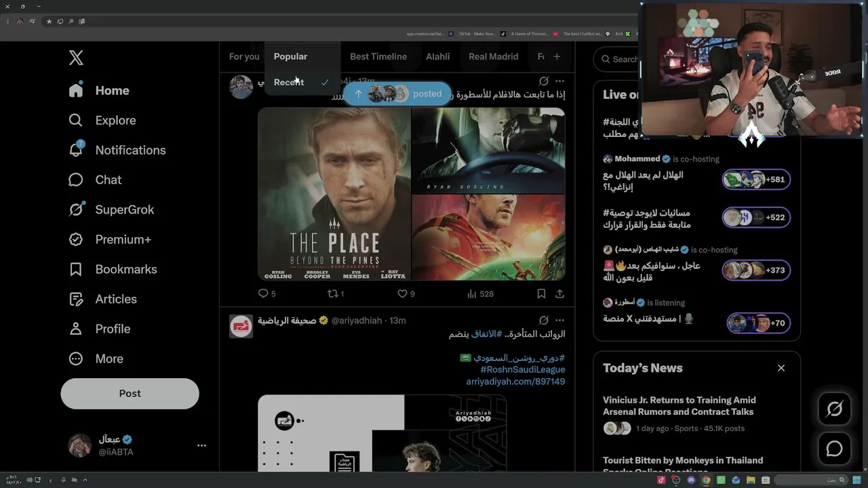Image resolution: width=868 pixels, height=488 pixels.
Task: Repost the Ryan Gosling movie post
Action: click(332, 293)
